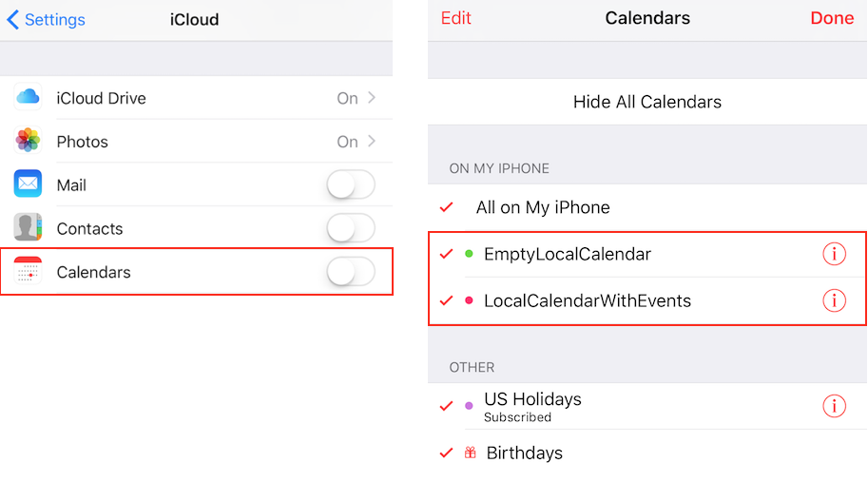Tap the Photos pinwheel icon
Screen dimensions: 868x482
pyautogui.click(x=28, y=141)
